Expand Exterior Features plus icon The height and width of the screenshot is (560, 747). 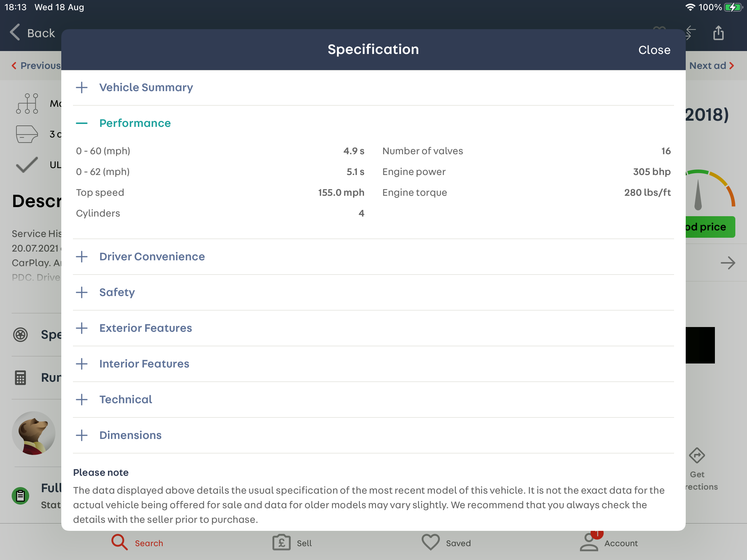(x=82, y=328)
